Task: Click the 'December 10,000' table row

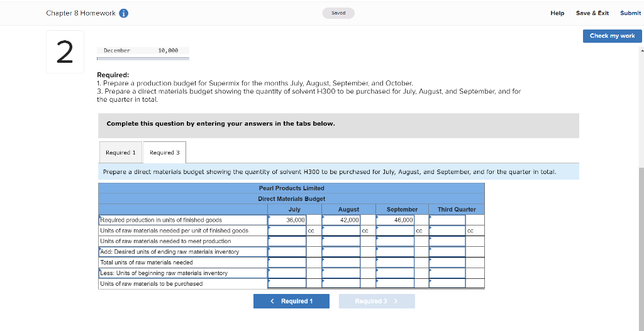Action: tap(143, 51)
